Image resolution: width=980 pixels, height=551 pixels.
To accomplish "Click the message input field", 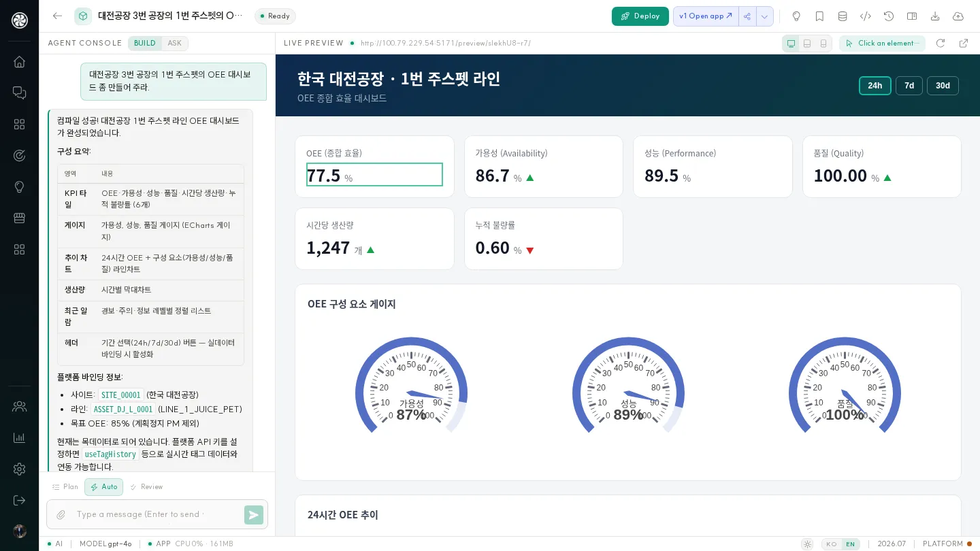I will [157, 515].
